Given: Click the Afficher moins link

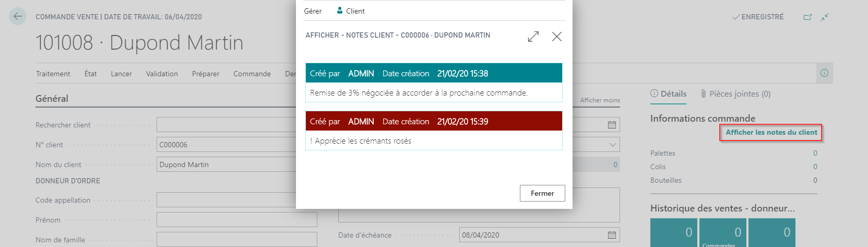Looking at the screenshot, I should (x=600, y=100).
